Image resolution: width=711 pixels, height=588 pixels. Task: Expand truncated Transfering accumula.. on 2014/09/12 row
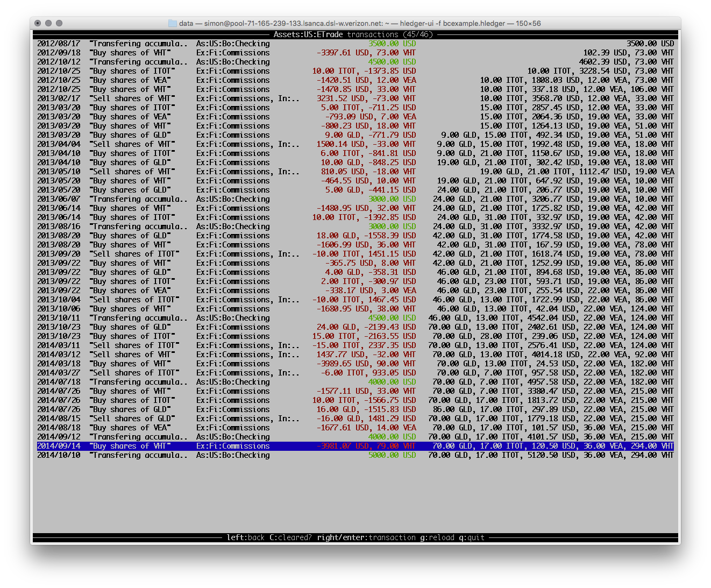(139, 436)
